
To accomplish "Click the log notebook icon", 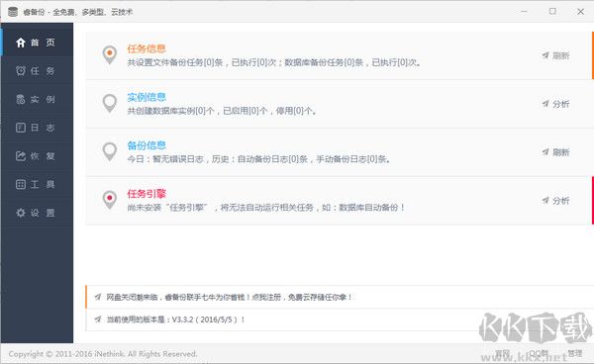I will click(21, 128).
